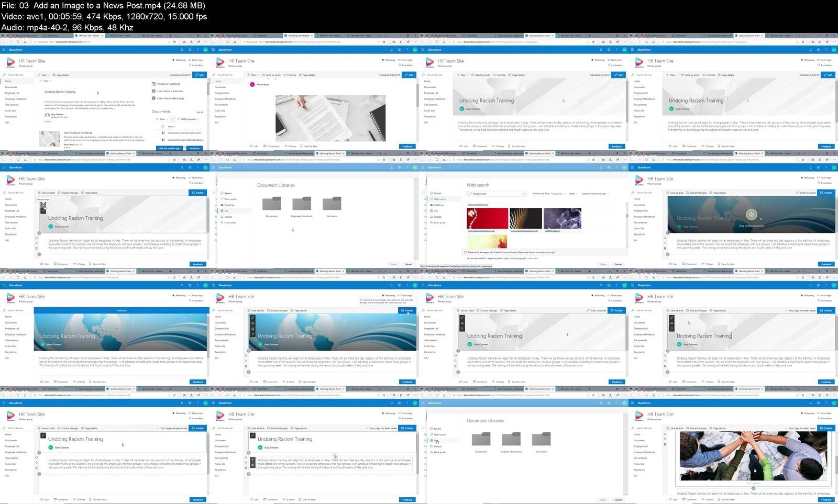838x504 pixels.
Task: Open Employee Handbook quick link icon on home page
Action: pos(153,84)
